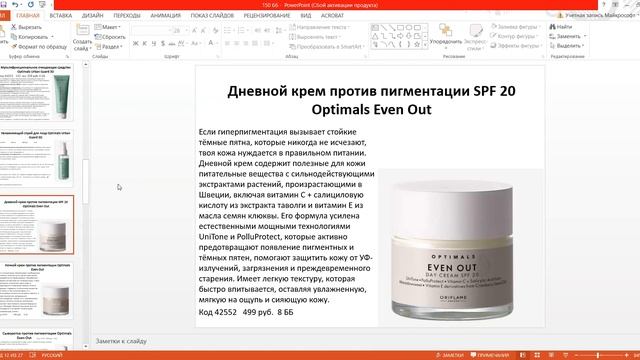Viewport: 640px width, 360px height.
Task: Toggle the ЗАМЕТКИ (Notes) pane in status bar
Action: (x=450, y=356)
